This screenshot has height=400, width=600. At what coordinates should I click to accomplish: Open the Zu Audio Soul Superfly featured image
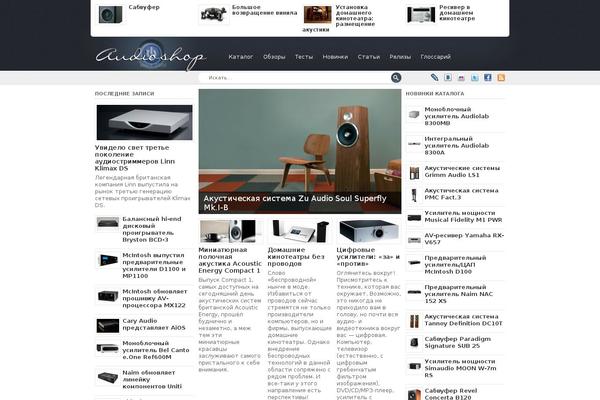(x=300, y=152)
